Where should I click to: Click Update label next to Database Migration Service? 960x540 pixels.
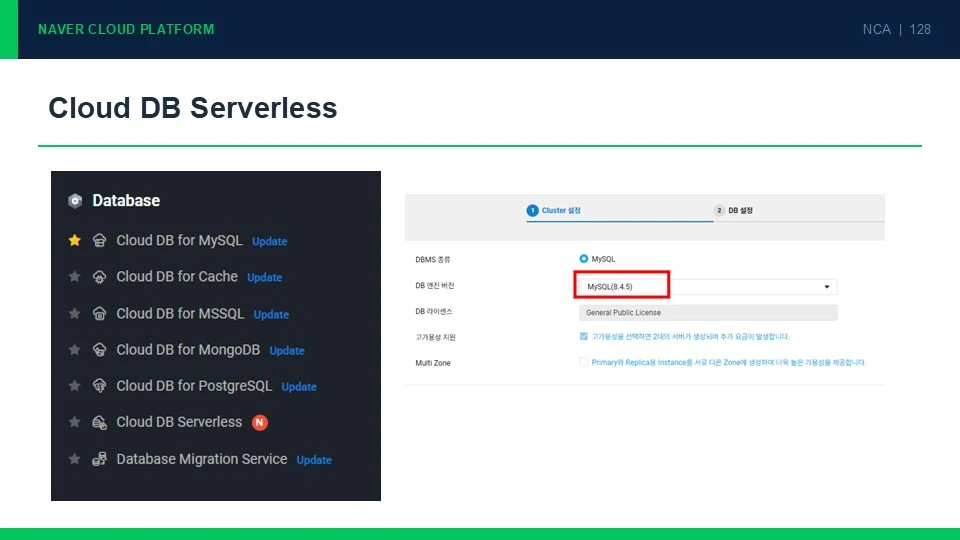[314, 460]
